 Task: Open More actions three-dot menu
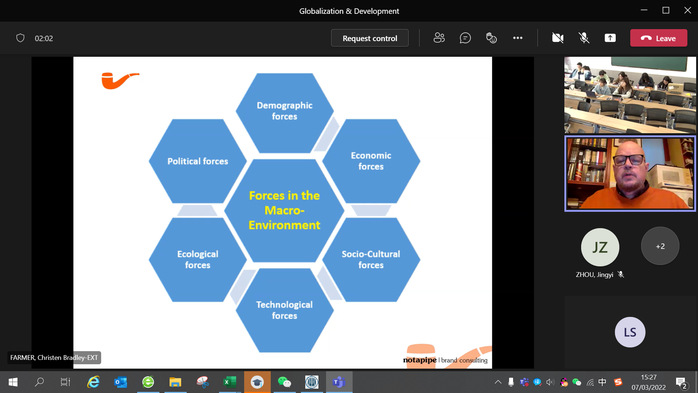[517, 38]
